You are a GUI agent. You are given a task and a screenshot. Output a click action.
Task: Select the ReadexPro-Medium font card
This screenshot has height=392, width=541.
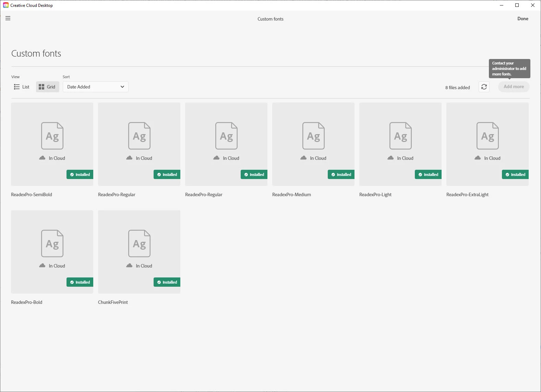(x=313, y=144)
